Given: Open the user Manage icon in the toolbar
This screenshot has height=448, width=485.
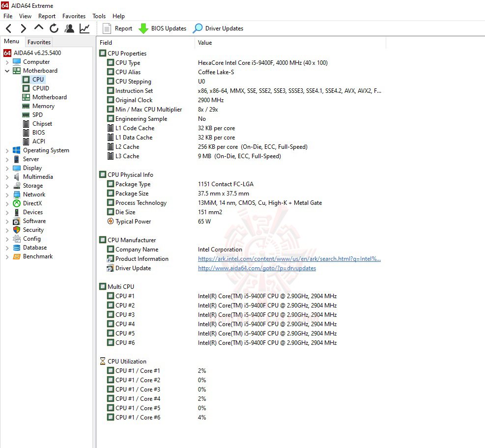Looking at the screenshot, I should (x=69, y=28).
